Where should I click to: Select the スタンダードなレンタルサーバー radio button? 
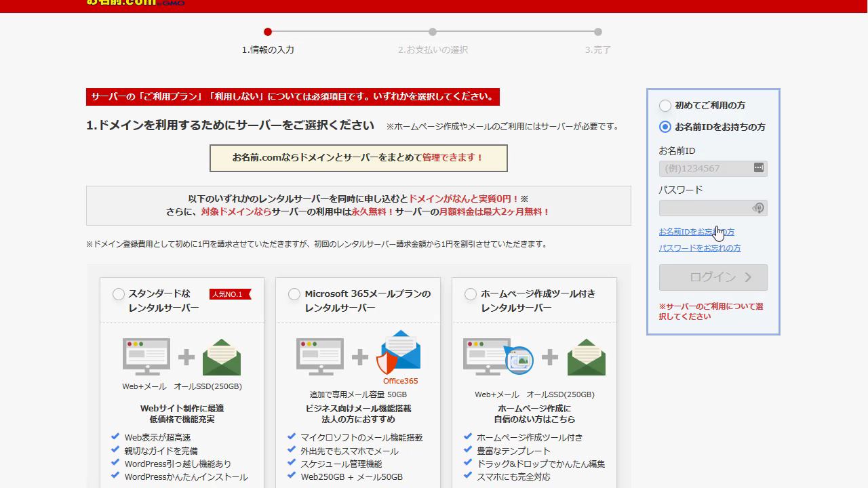119,294
